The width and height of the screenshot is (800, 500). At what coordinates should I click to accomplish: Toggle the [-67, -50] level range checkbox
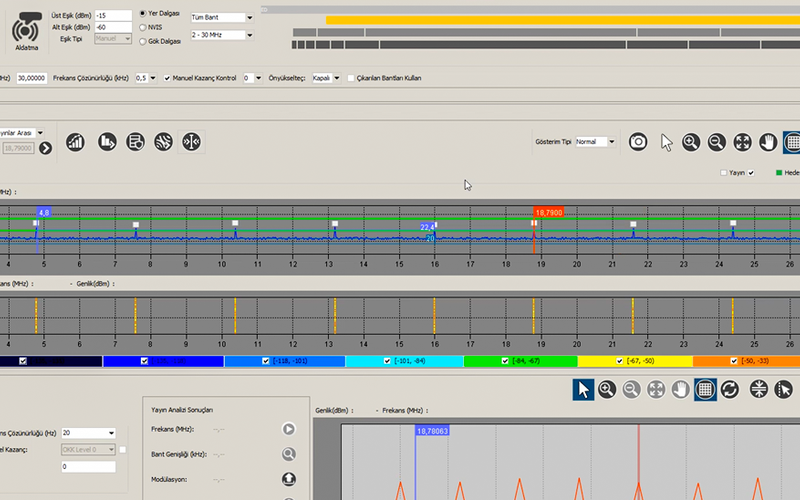(619, 361)
